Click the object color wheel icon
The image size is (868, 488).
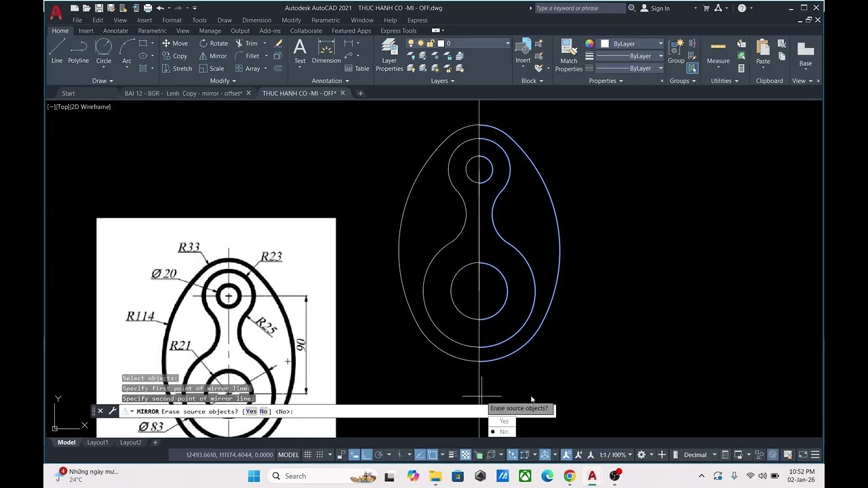589,43
